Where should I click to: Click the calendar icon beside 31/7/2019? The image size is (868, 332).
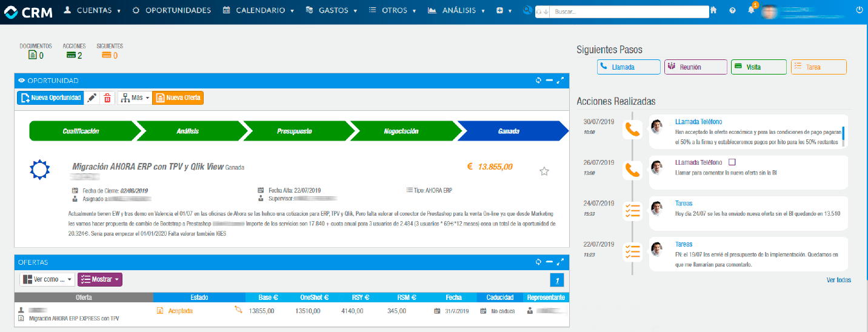pos(437,311)
